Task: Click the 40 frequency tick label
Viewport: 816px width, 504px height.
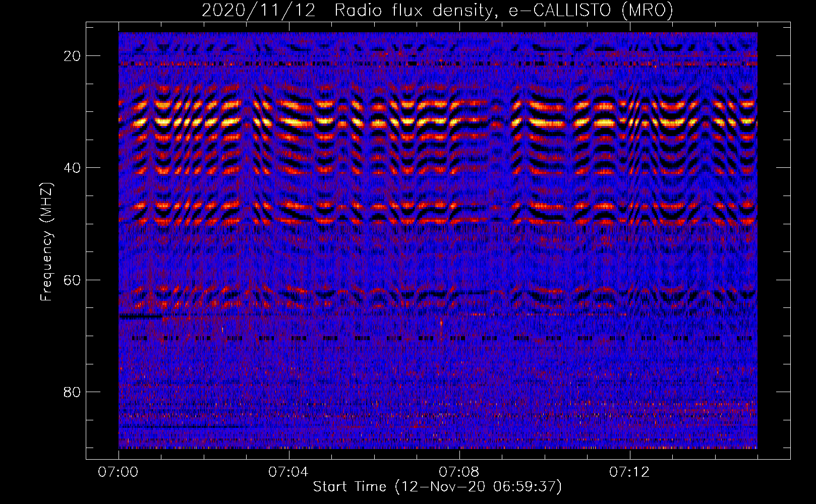Action: [73, 167]
